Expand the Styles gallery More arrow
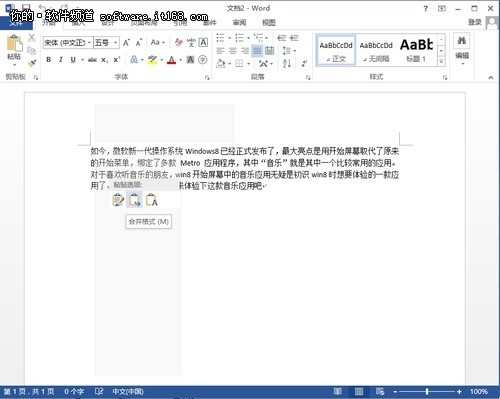Image resolution: width=500 pixels, height=399 pixels. pyautogui.click(x=441, y=61)
